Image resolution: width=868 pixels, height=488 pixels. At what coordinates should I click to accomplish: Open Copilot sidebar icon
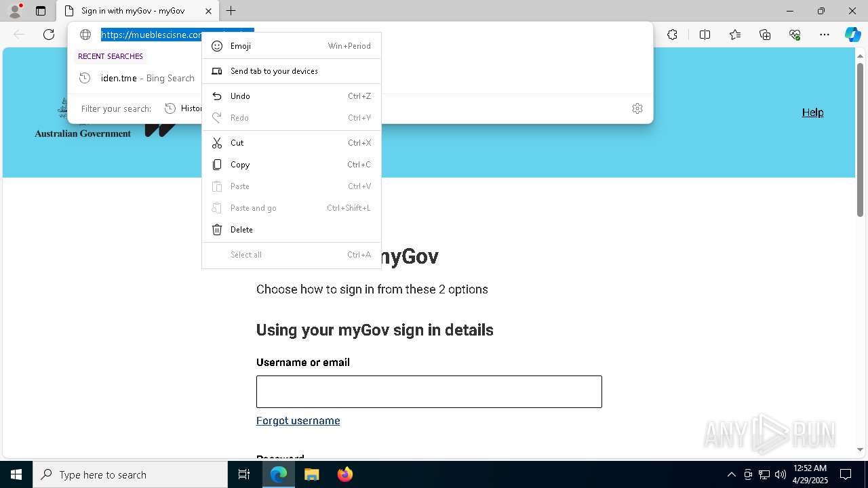(852, 35)
